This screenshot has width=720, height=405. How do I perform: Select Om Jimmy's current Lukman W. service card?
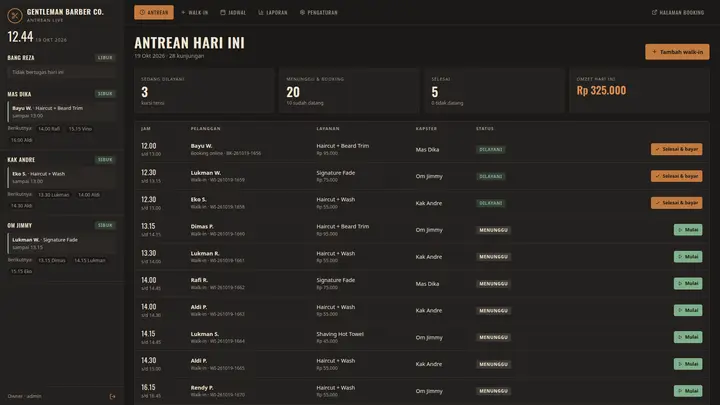coord(61,243)
